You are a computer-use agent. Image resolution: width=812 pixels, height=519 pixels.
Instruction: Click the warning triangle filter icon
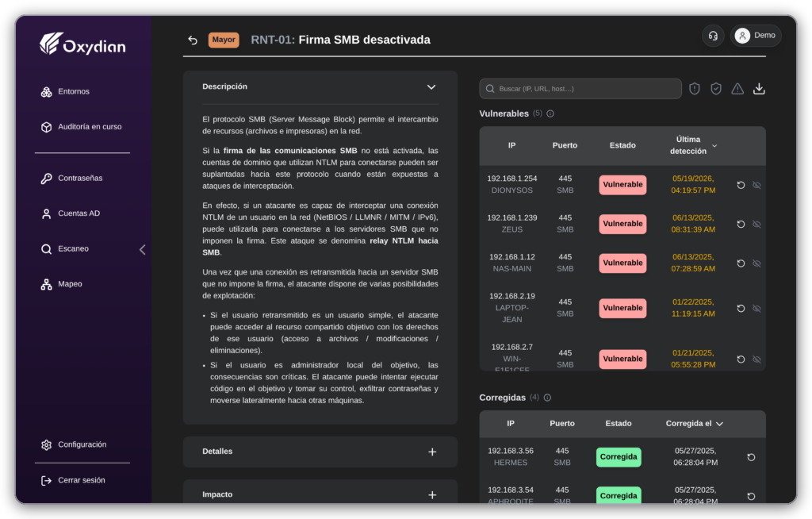pyautogui.click(x=737, y=89)
